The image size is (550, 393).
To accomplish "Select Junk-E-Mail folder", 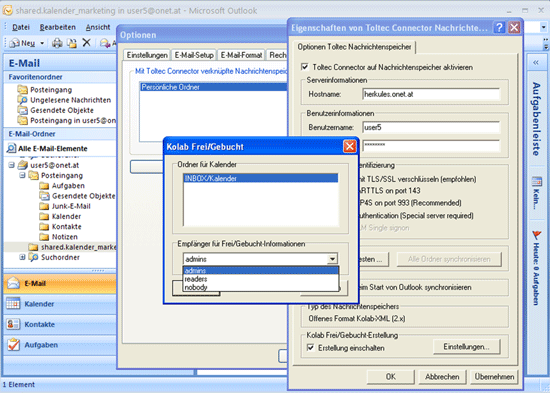I will [71, 206].
